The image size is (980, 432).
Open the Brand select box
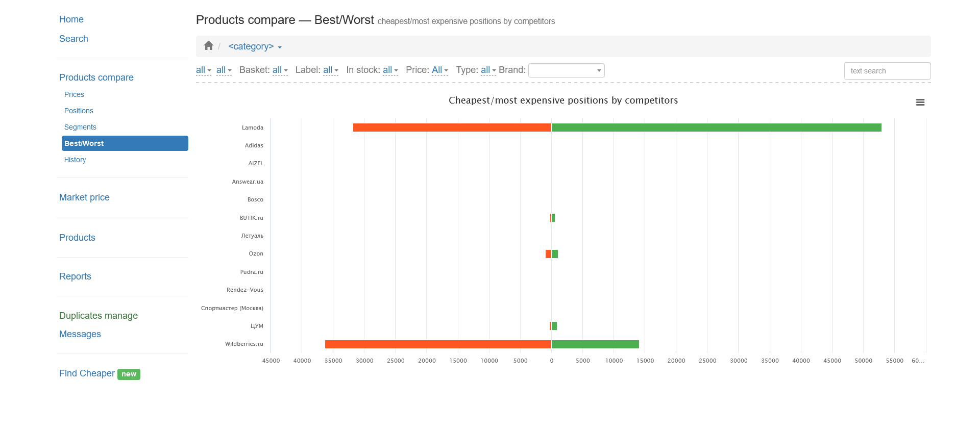point(567,70)
